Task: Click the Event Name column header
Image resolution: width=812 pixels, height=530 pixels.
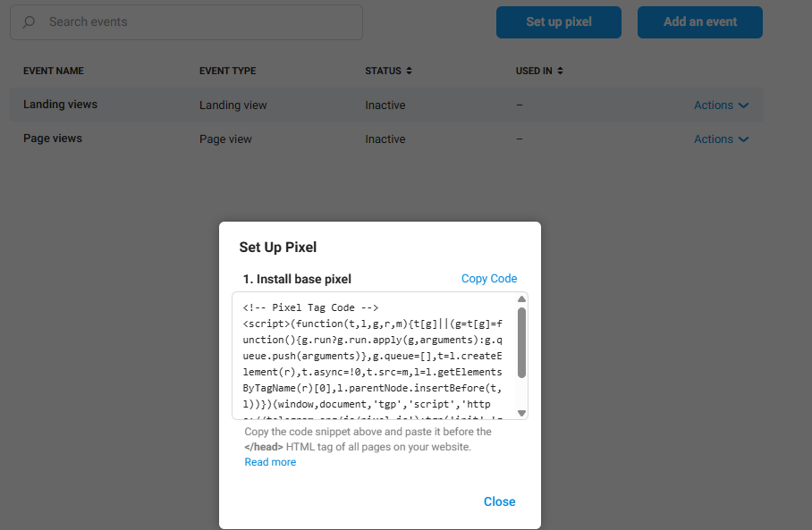Action: [54, 71]
